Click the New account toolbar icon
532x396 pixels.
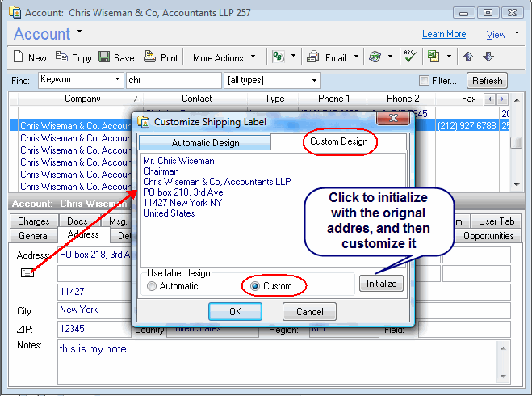point(20,57)
